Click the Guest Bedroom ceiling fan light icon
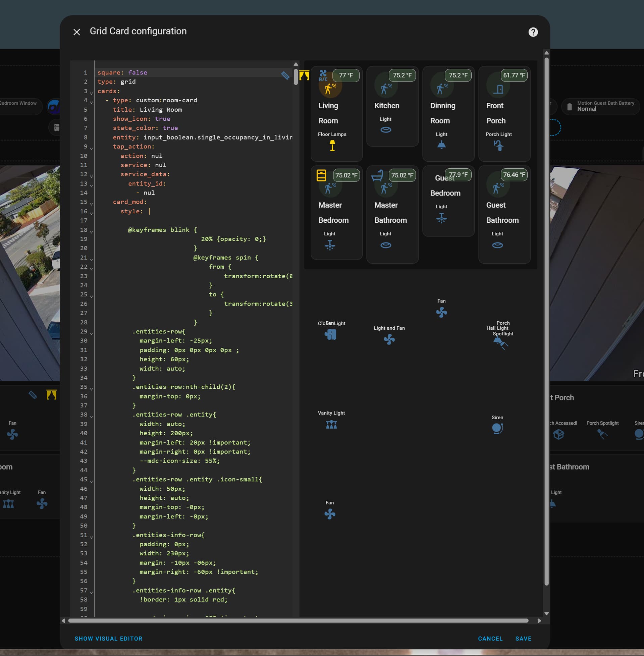This screenshot has width=644, height=656. [441, 218]
